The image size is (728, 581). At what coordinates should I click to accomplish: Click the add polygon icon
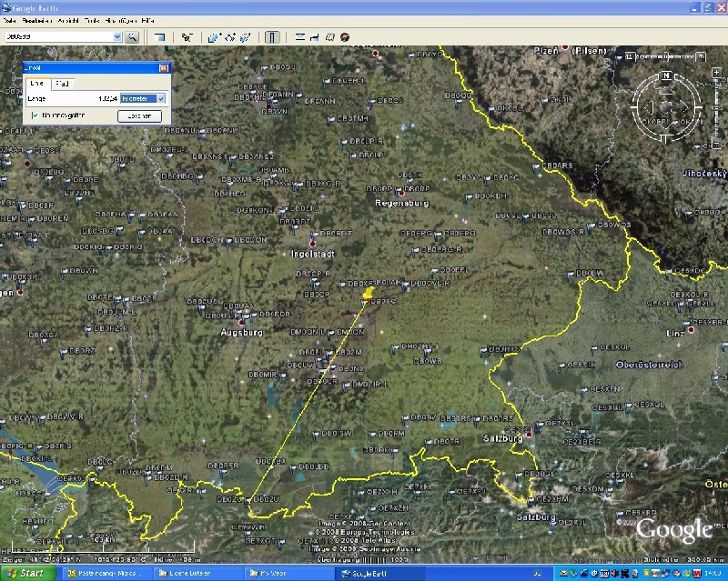tap(229, 37)
